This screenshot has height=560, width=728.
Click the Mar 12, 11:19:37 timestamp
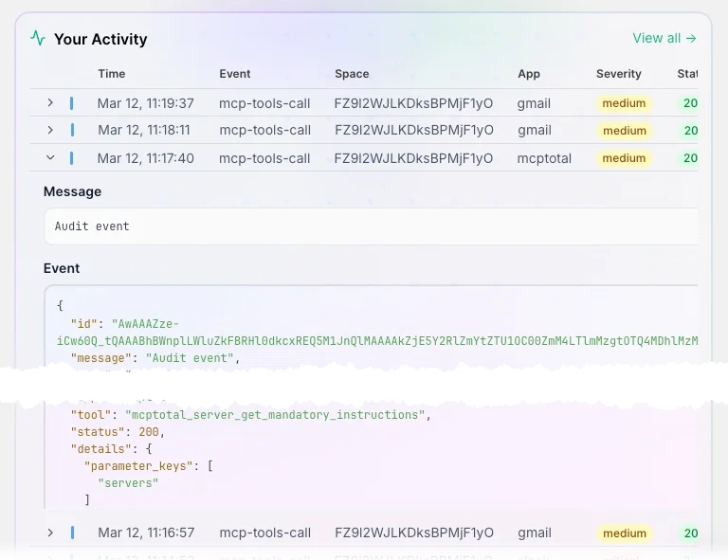pyautogui.click(x=145, y=103)
